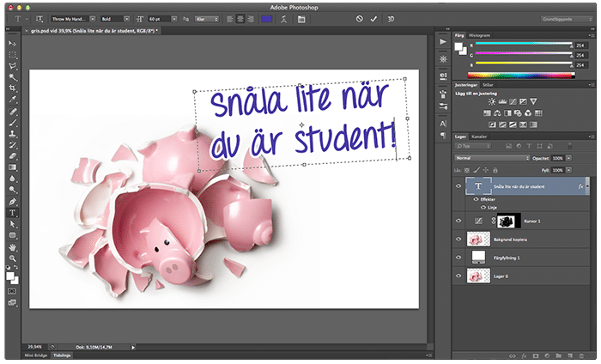
Task: Open the font style Bold dropdown
Action: [x=126, y=19]
